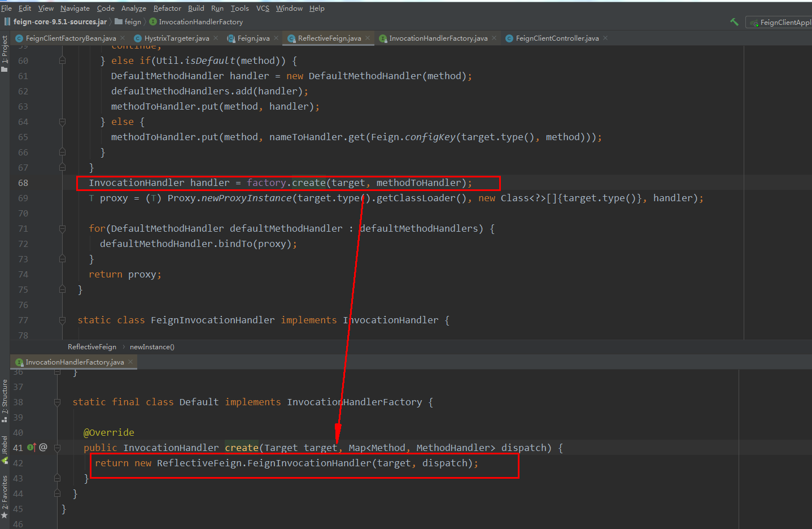Switch to FeignClientController.java tab

click(557, 38)
